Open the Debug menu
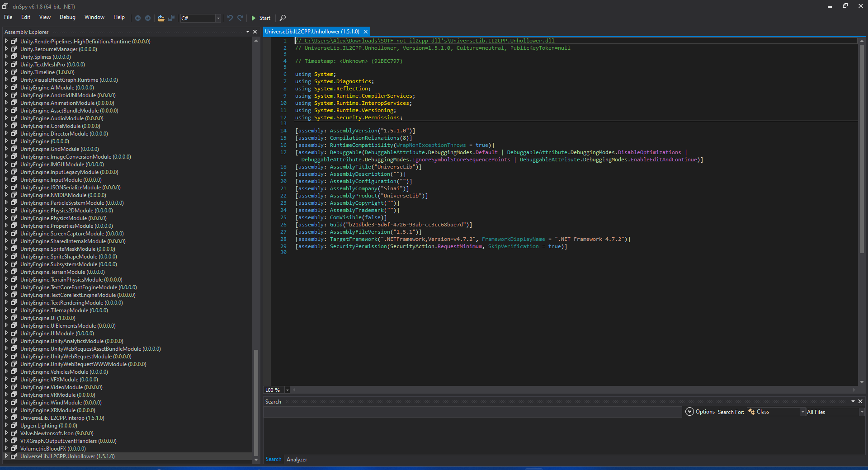 click(67, 17)
